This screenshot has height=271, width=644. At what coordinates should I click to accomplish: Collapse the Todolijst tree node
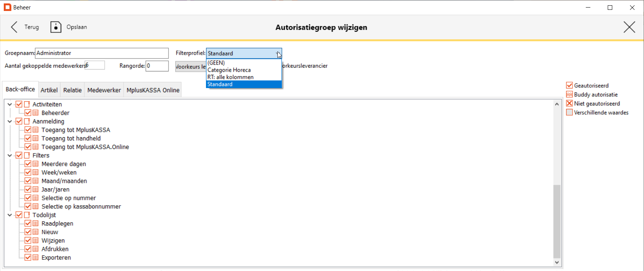(x=10, y=215)
